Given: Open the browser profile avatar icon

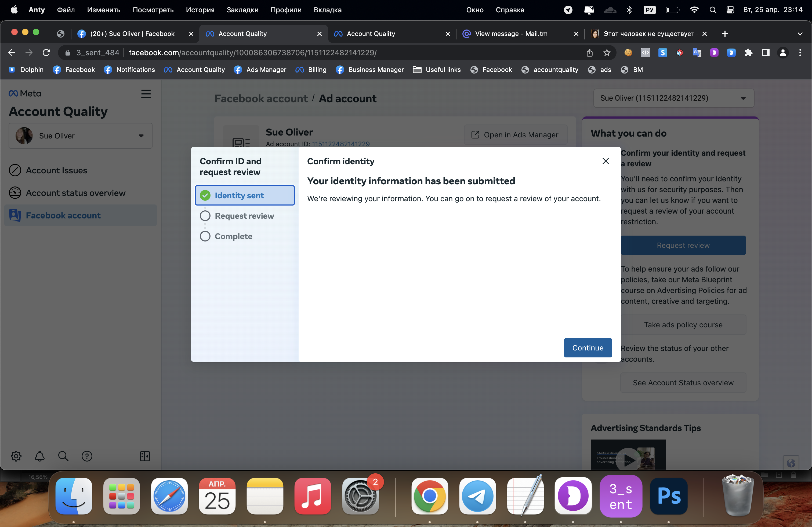Looking at the screenshot, I should coord(783,53).
